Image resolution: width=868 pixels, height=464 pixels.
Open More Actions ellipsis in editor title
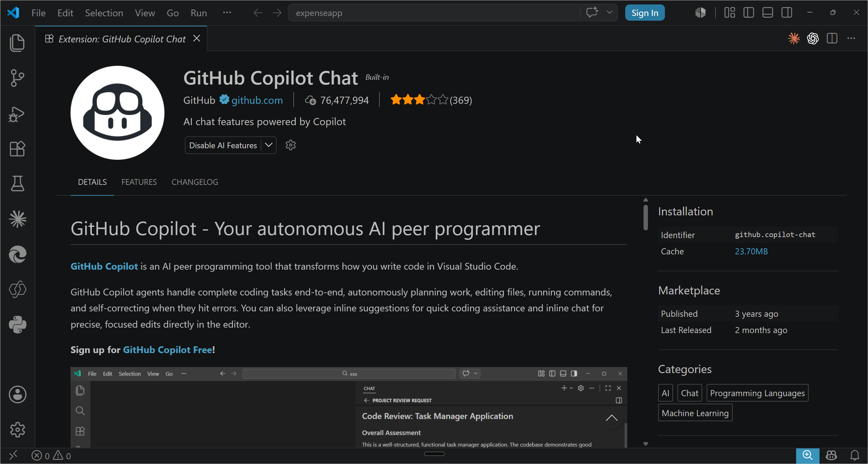(x=851, y=38)
